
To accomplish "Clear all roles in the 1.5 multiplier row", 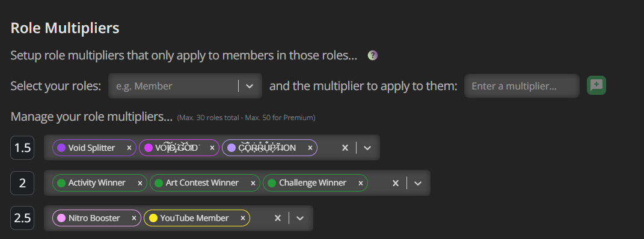I will [345, 148].
